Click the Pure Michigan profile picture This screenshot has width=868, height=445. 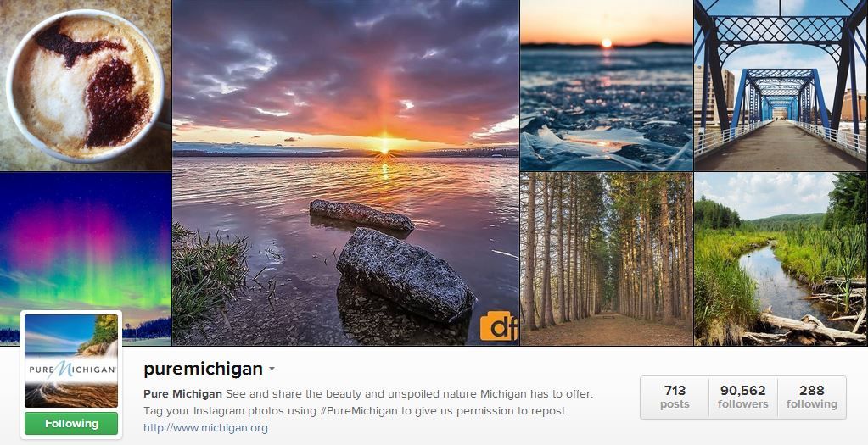coord(71,361)
